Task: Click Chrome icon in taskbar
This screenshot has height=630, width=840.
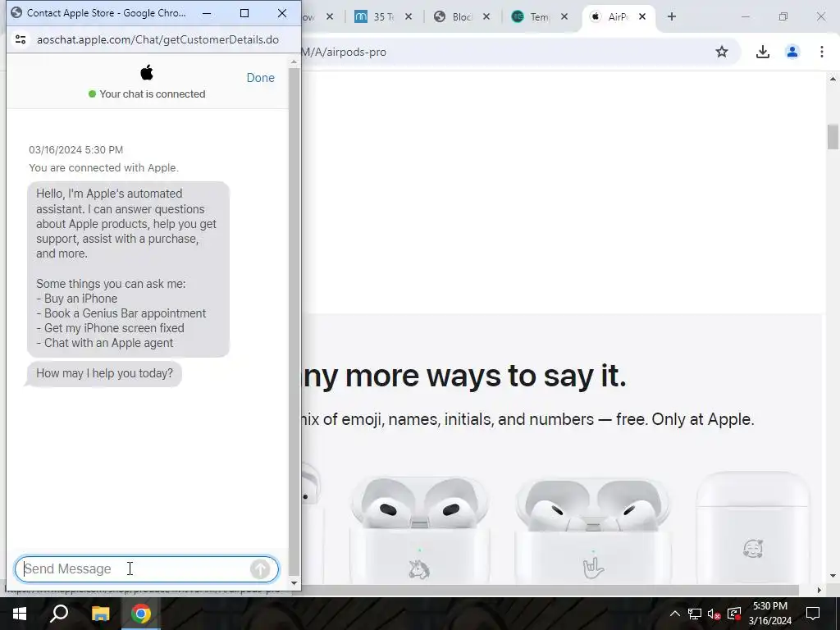Action: click(x=141, y=614)
